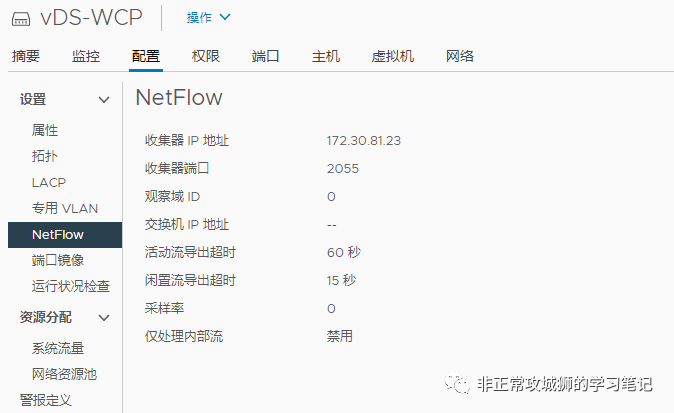Collapse the 设置 section
674x413 pixels.
[104, 100]
